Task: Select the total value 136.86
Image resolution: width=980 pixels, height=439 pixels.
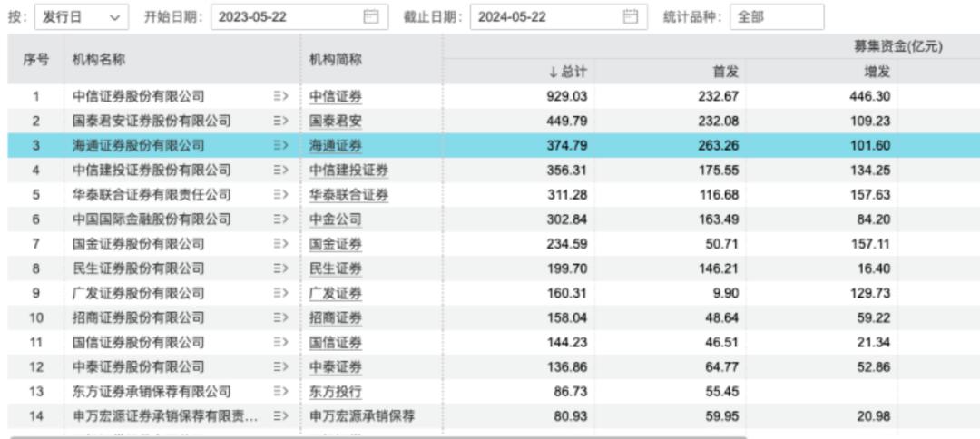Action: tap(567, 367)
